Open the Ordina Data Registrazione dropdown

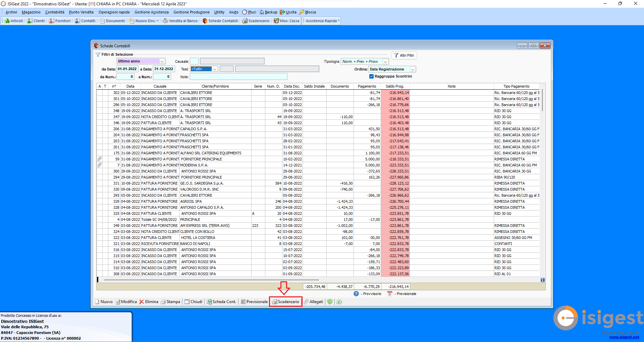click(413, 69)
